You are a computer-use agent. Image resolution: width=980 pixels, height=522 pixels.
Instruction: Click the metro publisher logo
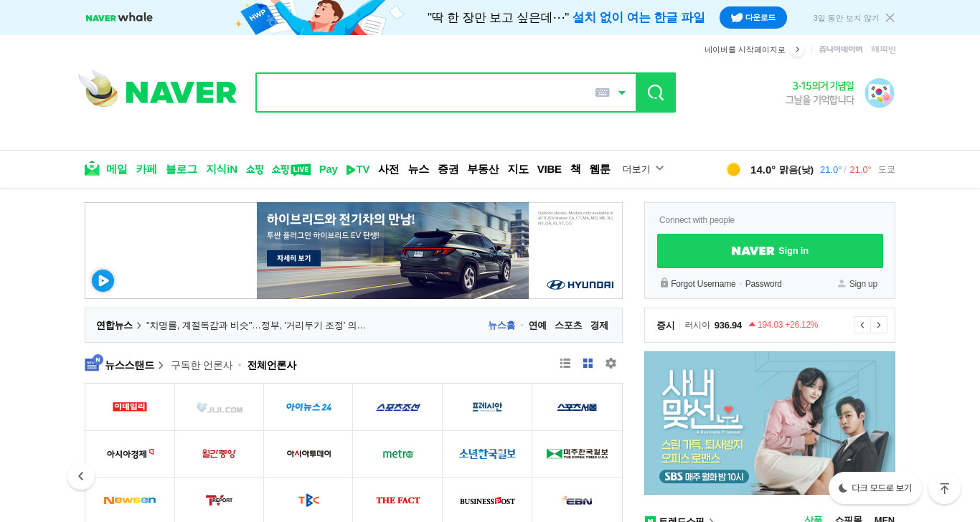[x=397, y=454]
